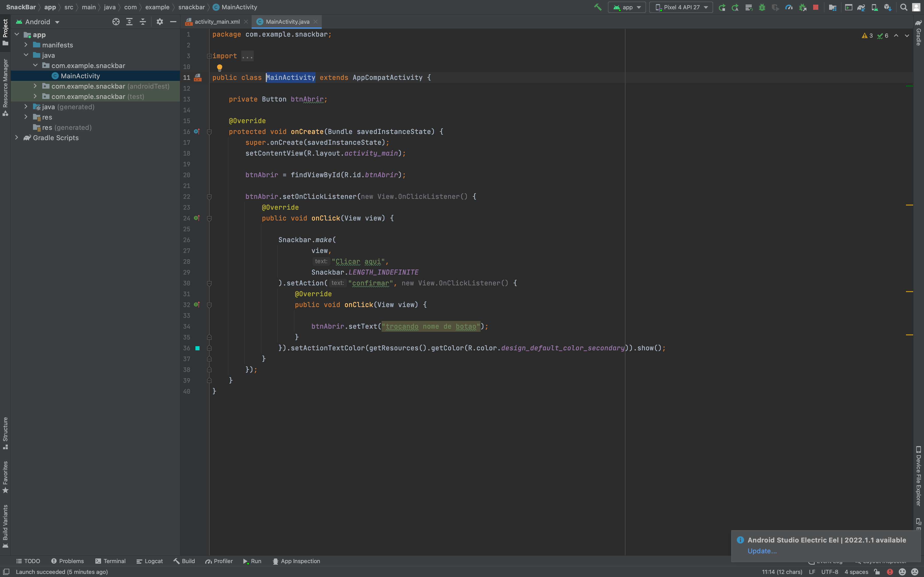The height and width of the screenshot is (577, 924).
Task: Toggle the Structure tool window
Action: click(5, 433)
